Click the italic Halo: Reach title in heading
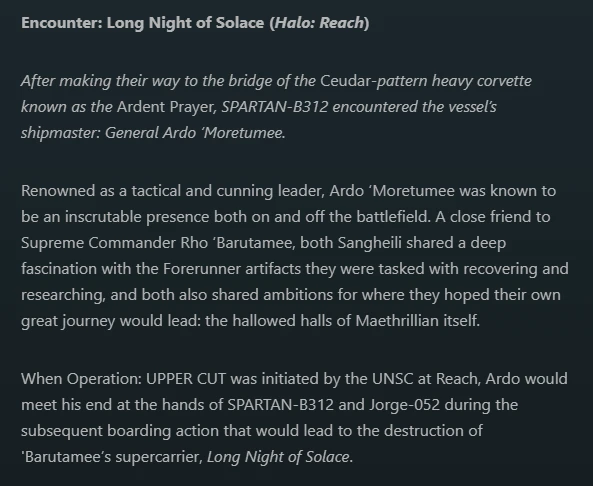The height and width of the screenshot is (486, 593). 320,23
